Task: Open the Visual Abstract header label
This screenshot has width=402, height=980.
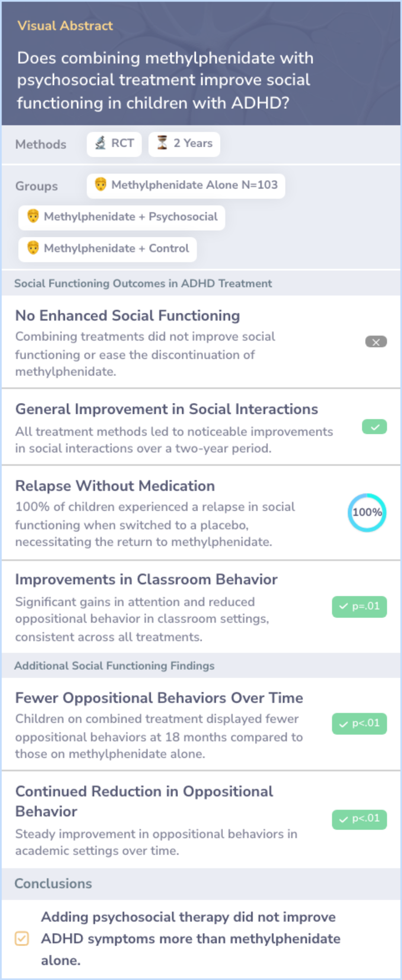Action: [x=65, y=25]
